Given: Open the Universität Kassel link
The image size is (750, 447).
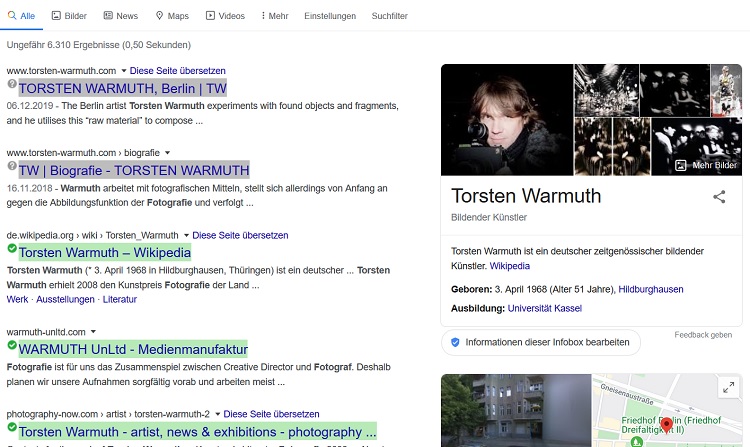Looking at the screenshot, I should click(x=544, y=308).
